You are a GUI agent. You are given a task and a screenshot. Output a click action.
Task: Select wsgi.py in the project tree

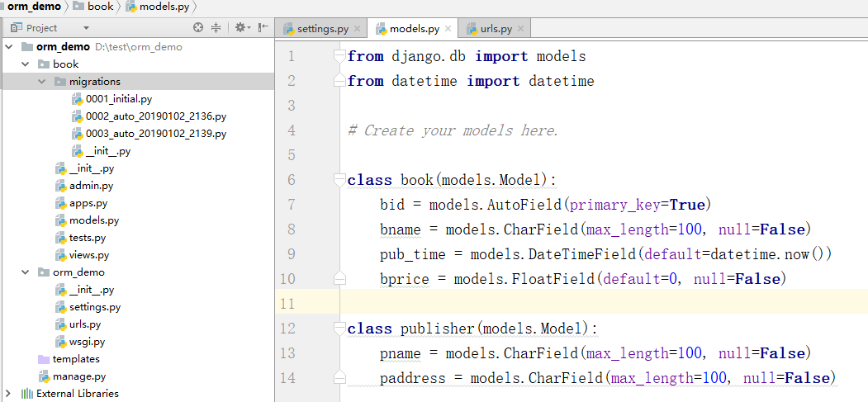(87, 342)
